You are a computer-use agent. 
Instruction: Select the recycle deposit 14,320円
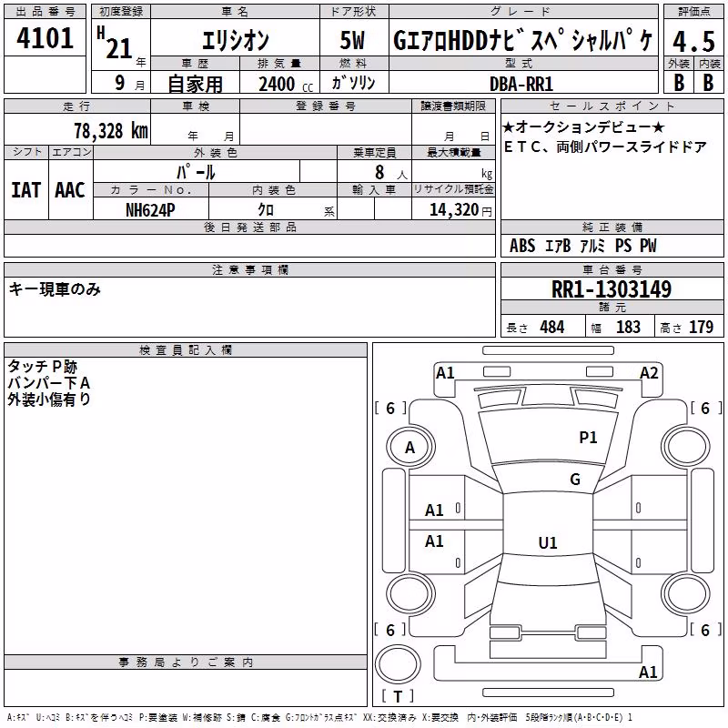tap(460, 210)
